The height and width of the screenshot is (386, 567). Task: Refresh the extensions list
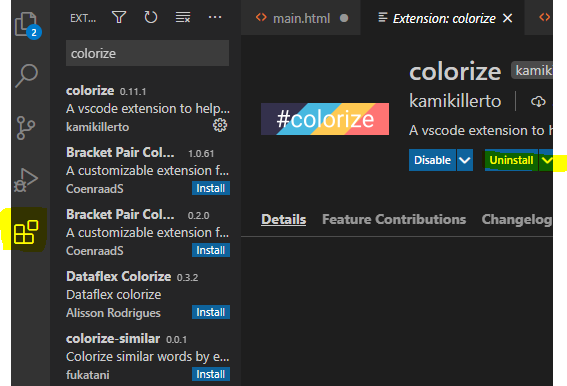click(x=151, y=17)
